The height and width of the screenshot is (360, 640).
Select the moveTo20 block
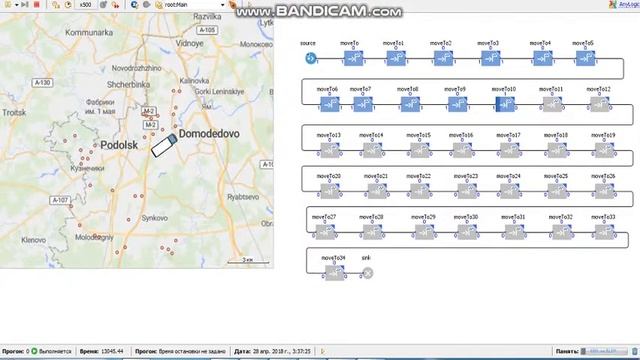coord(330,191)
